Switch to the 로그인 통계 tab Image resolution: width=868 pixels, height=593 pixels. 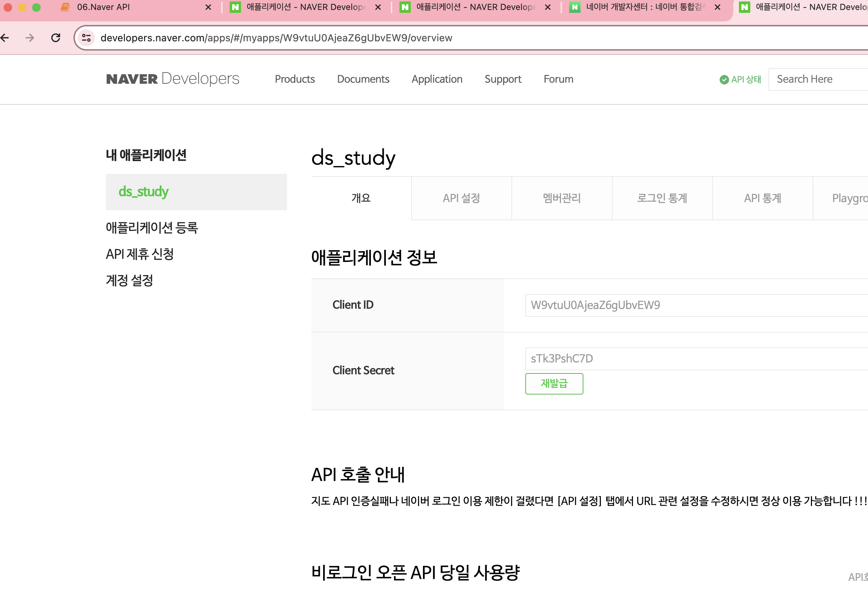(x=662, y=198)
